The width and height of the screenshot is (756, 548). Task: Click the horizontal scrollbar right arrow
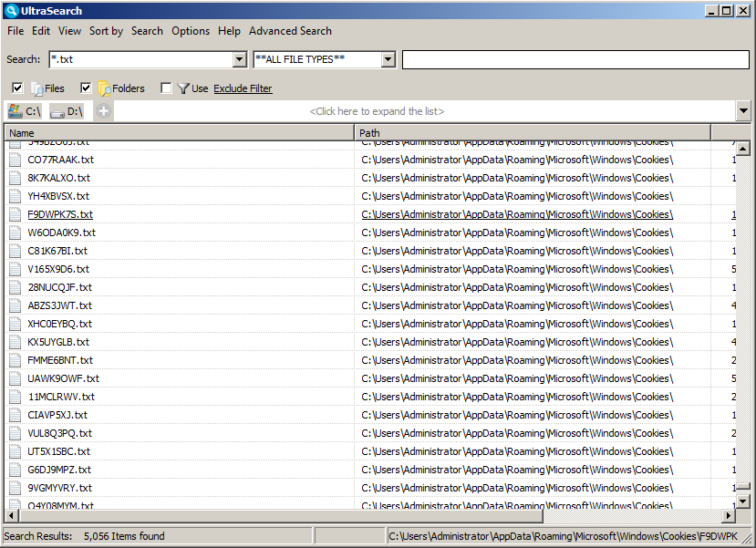pos(729,516)
